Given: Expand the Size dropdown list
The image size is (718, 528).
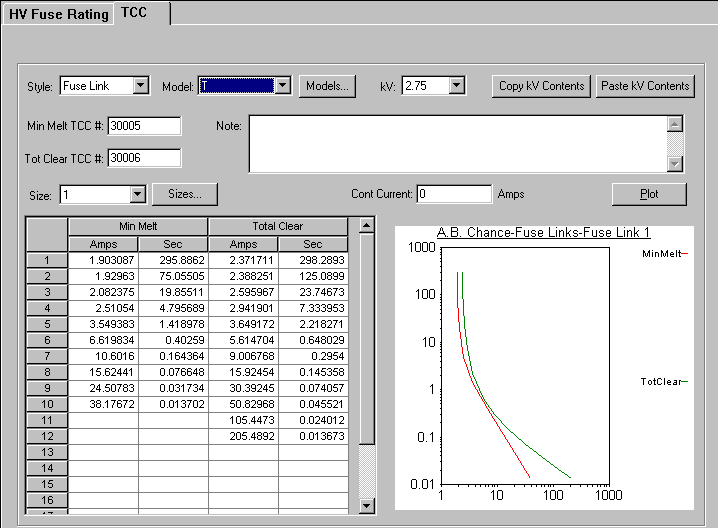Looking at the screenshot, I should pyautogui.click(x=138, y=194).
